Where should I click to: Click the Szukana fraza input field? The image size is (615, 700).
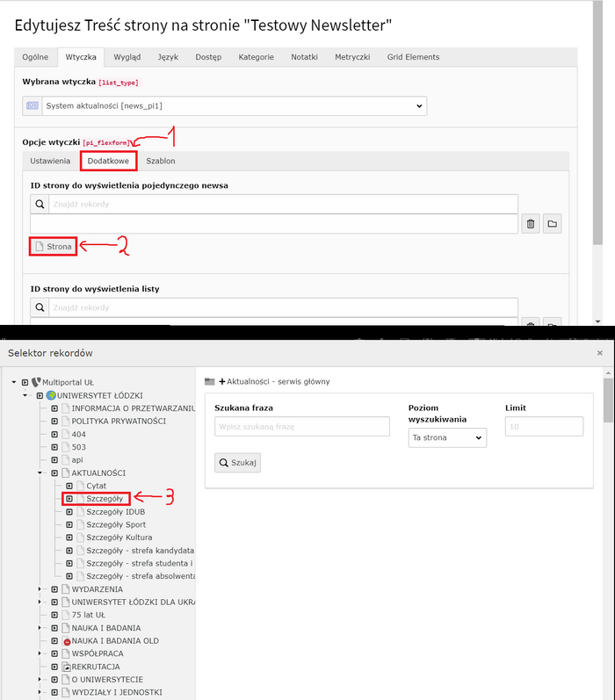pos(301,426)
